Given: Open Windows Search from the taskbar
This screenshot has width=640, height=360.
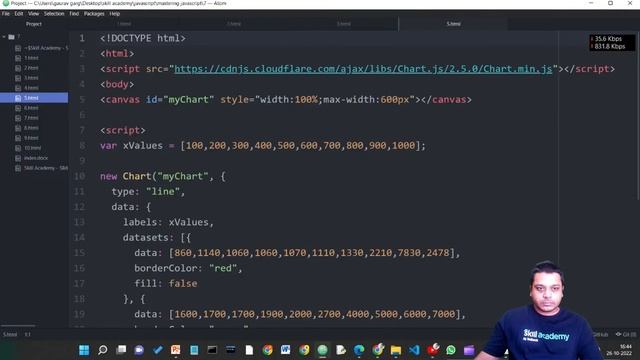Looking at the screenshot, I should click(102, 350).
